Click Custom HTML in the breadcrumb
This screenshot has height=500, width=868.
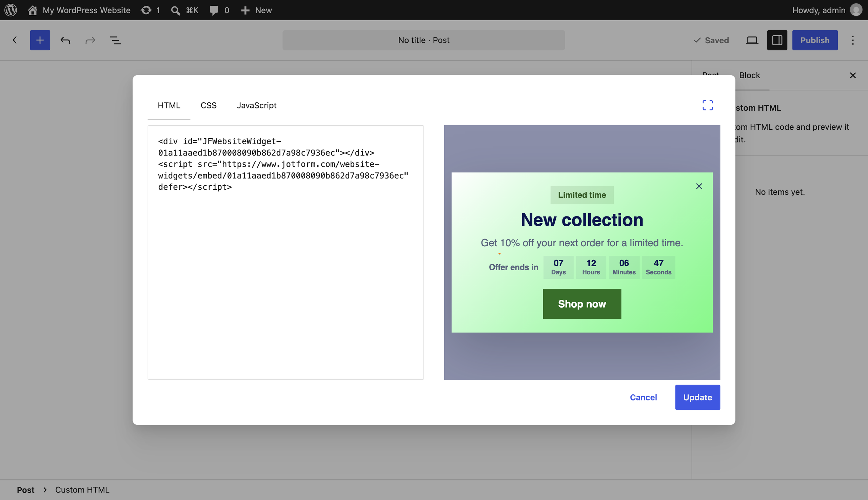82,490
